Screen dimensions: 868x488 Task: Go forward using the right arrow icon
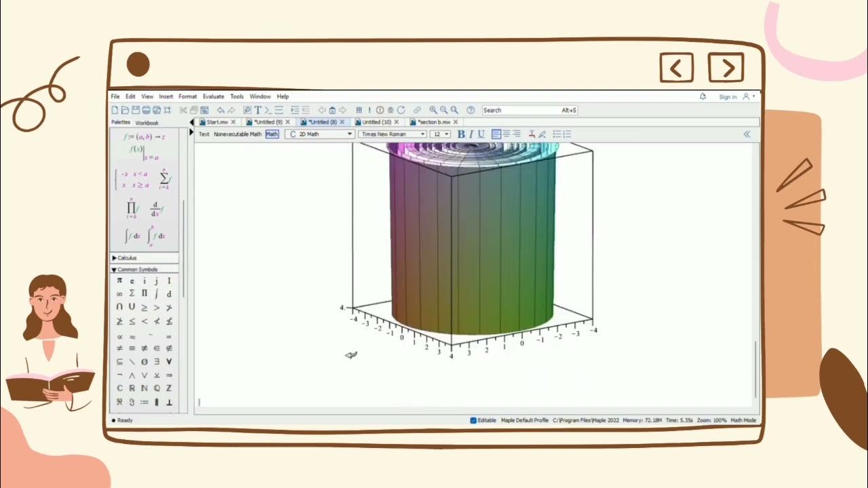[x=342, y=110]
